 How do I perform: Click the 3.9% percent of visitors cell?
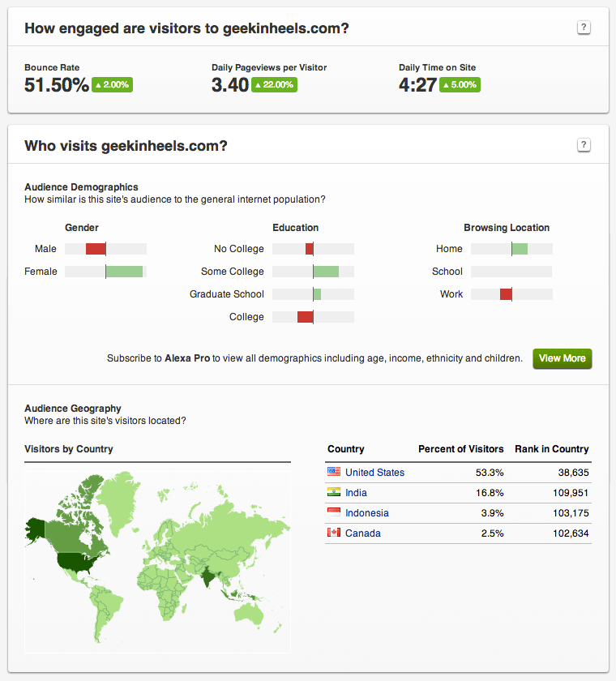[x=492, y=513]
